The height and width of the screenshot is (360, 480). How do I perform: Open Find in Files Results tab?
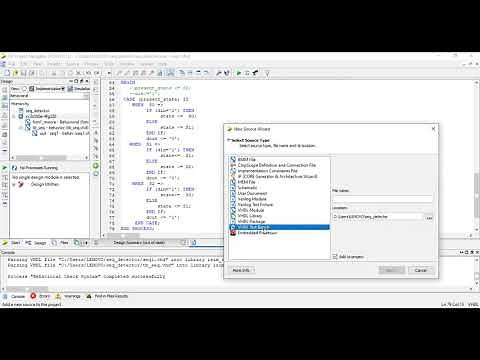pyautogui.click(x=107, y=296)
